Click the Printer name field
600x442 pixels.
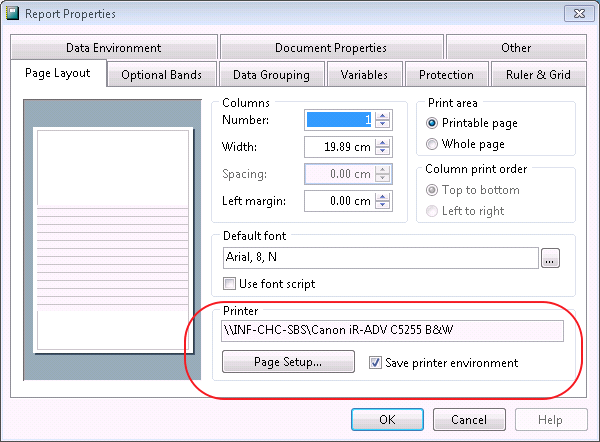pyautogui.click(x=392, y=330)
